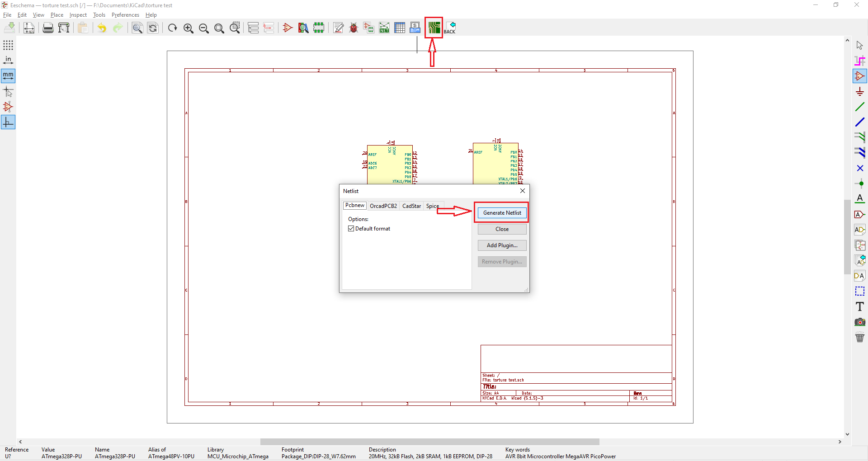Activate zoom to selection tool
Image resolution: width=868 pixels, height=461 pixels.
[235, 28]
